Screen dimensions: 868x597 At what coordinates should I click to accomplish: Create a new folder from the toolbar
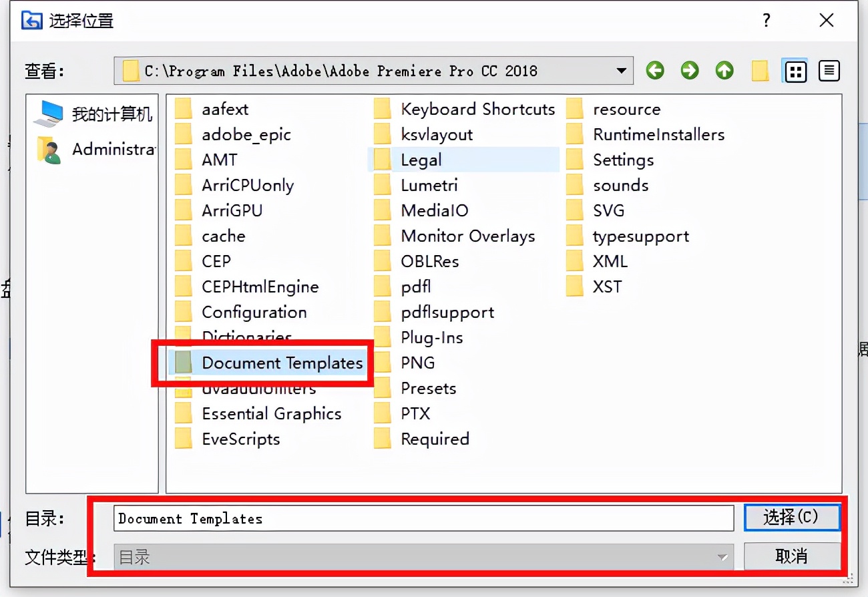pyautogui.click(x=760, y=70)
